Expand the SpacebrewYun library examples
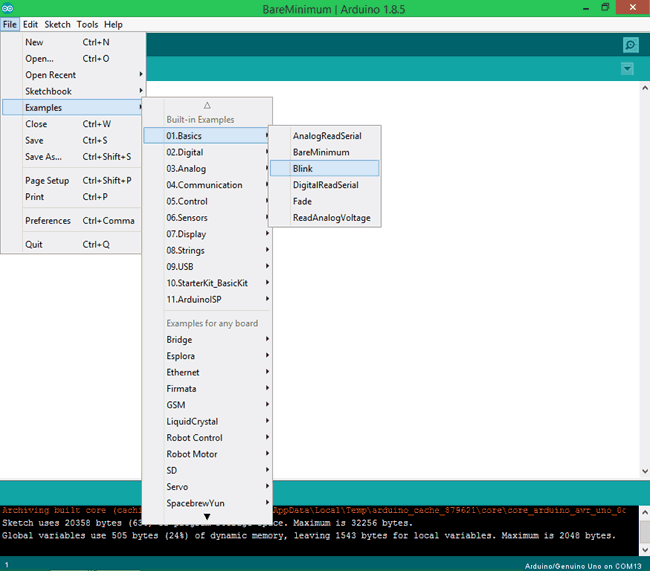The height and width of the screenshot is (571, 650). (207, 503)
